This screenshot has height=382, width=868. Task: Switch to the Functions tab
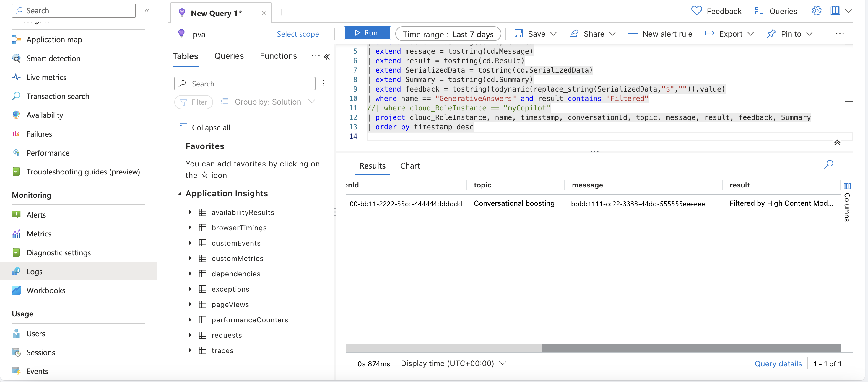click(278, 56)
